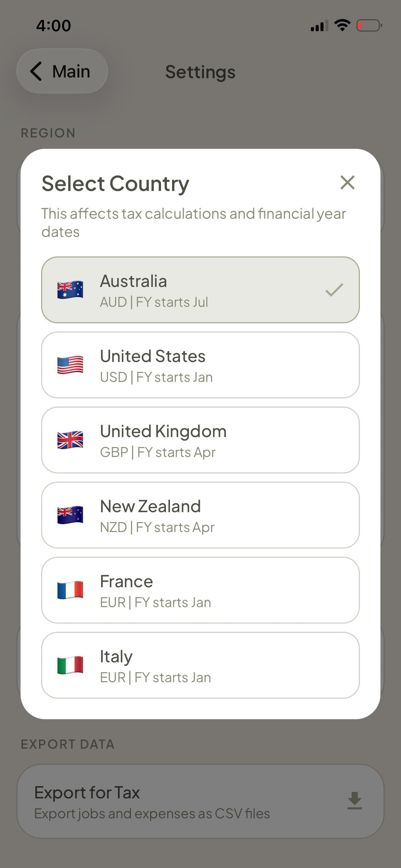This screenshot has height=868, width=401.
Task: Click the Italy flag icon
Action: [69, 665]
